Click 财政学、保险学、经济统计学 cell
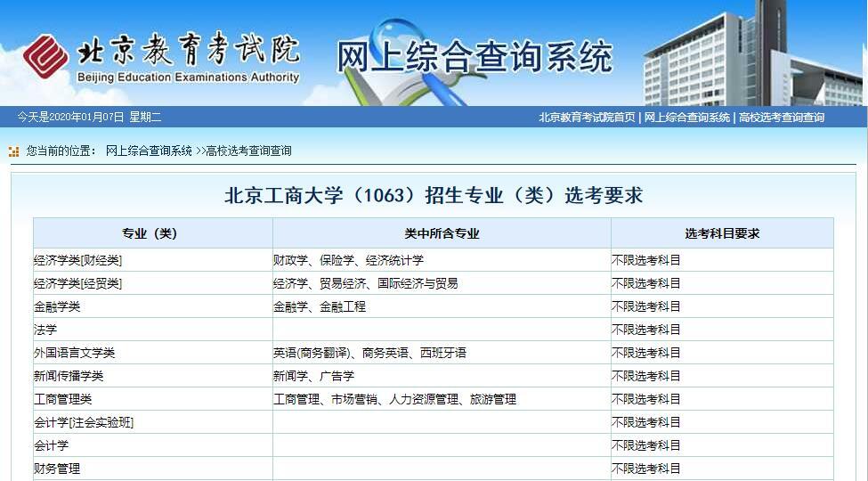 442,260
